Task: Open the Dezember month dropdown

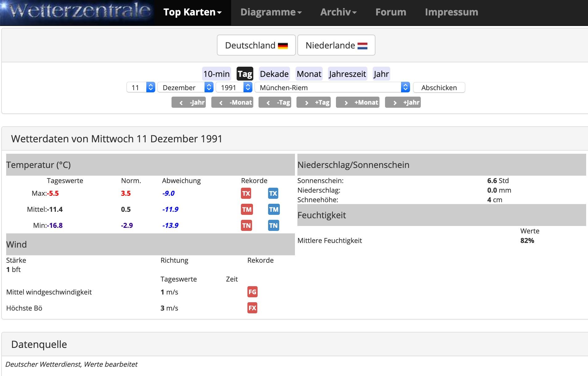Action: (x=185, y=88)
